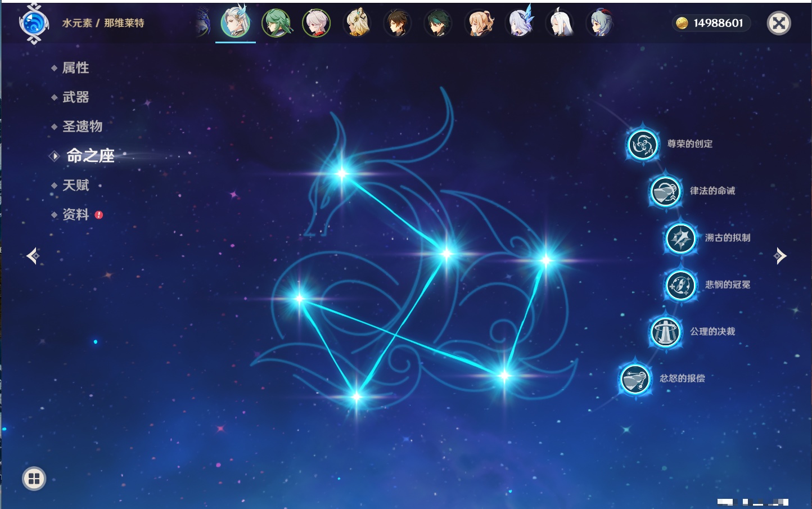The height and width of the screenshot is (509, 812).
Task: Close the character screen
Action: pyautogui.click(x=779, y=23)
